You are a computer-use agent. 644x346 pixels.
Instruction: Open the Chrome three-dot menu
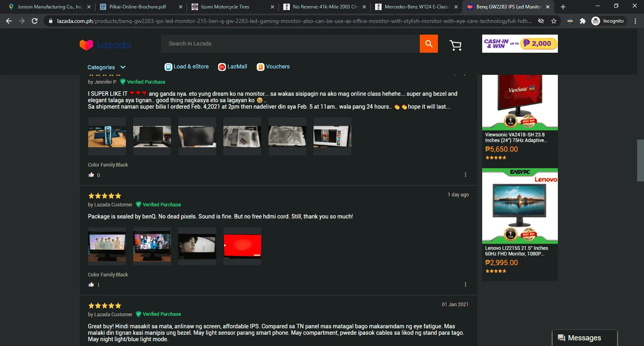(x=635, y=21)
